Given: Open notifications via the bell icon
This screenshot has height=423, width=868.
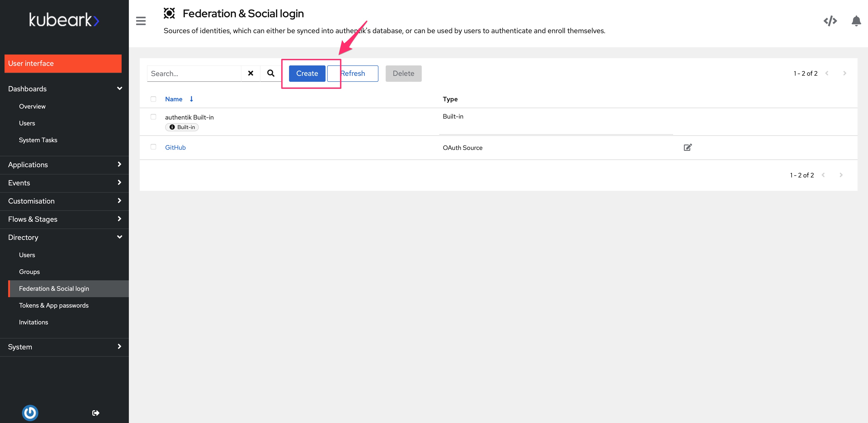Looking at the screenshot, I should pyautogui.click(x=856, y=21).
